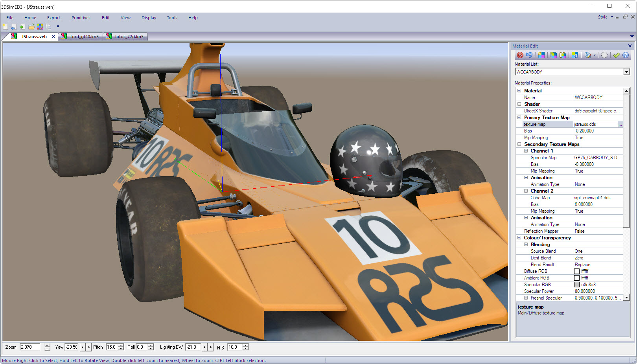Click the Zoom value input field
637x364 pixels.
click(x=30, y=347)
